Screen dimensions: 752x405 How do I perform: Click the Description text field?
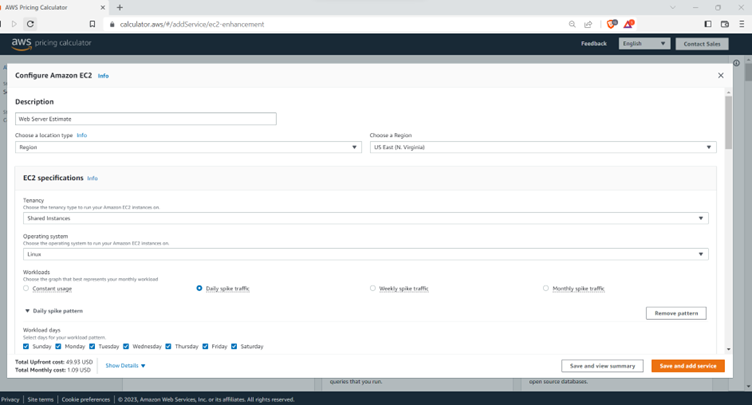pyautogui.click(x=145, y=118)
